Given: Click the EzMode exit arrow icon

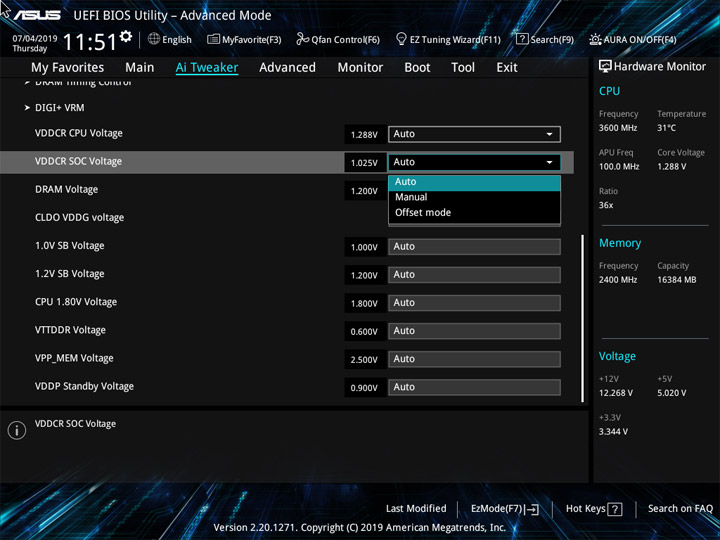Looking at the screenshot, I should coord(532,509).
